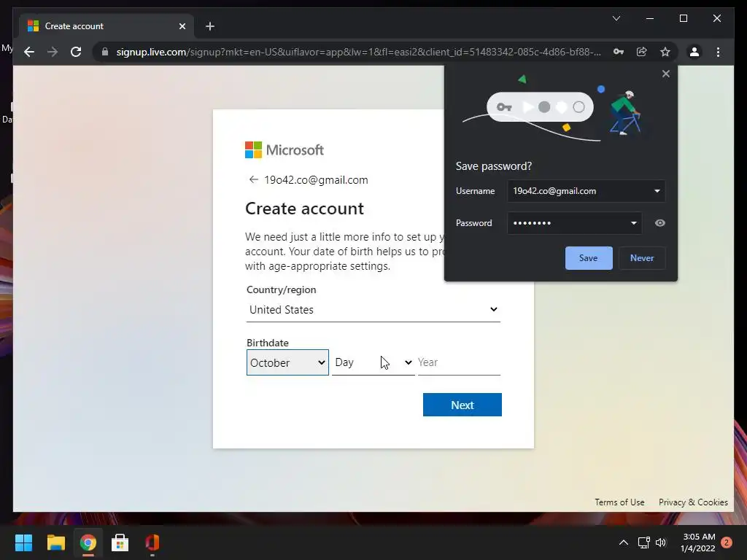747x560 pixels.
Task: Save the password in Chrome
Action: point(589,258)
